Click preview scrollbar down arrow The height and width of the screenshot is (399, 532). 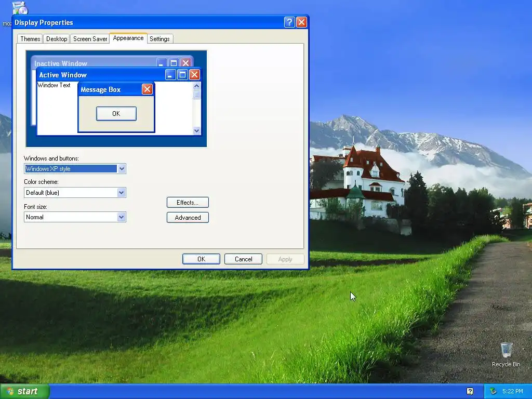[x=196, y=130]
